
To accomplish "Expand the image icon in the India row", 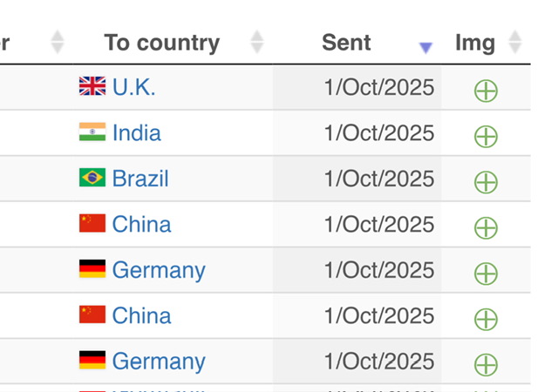I will coord(486,137).
